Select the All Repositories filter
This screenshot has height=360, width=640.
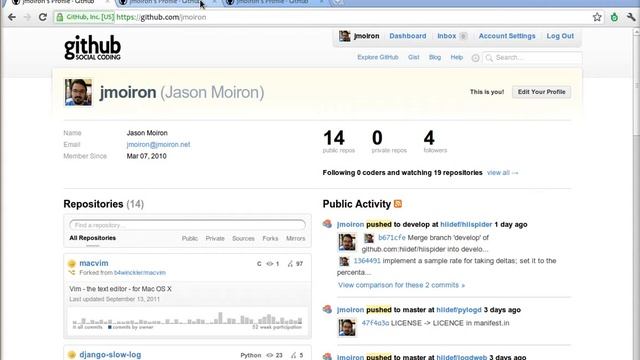coord(93,238)
